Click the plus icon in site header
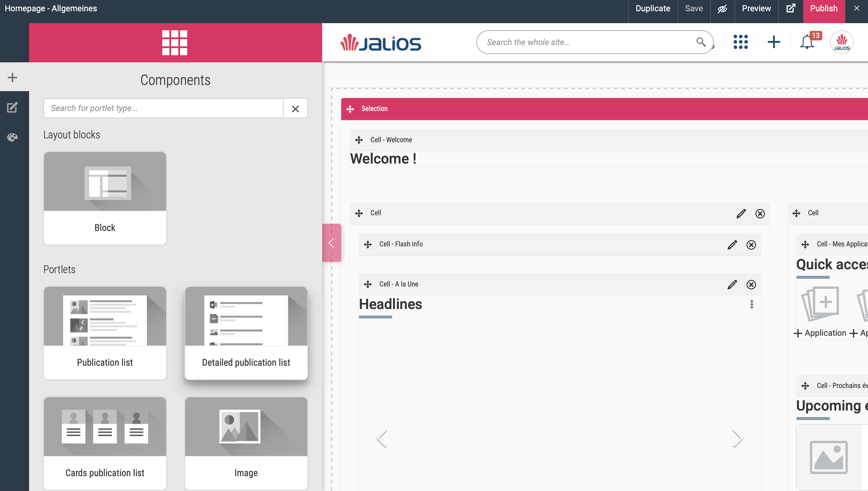The width and height of the screenshot is (868, 491). tap(774, 42)
